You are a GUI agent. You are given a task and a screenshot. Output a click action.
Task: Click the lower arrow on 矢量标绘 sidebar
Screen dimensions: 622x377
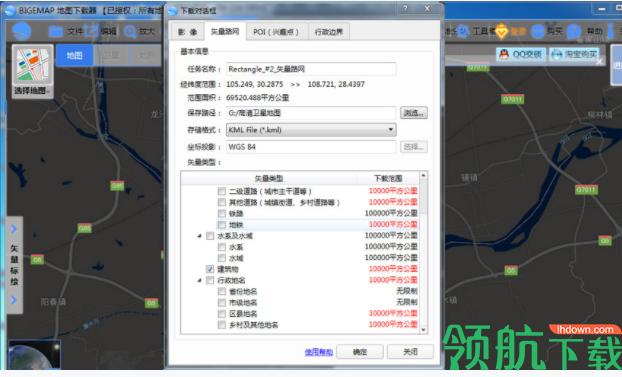[x=14, y=300]
